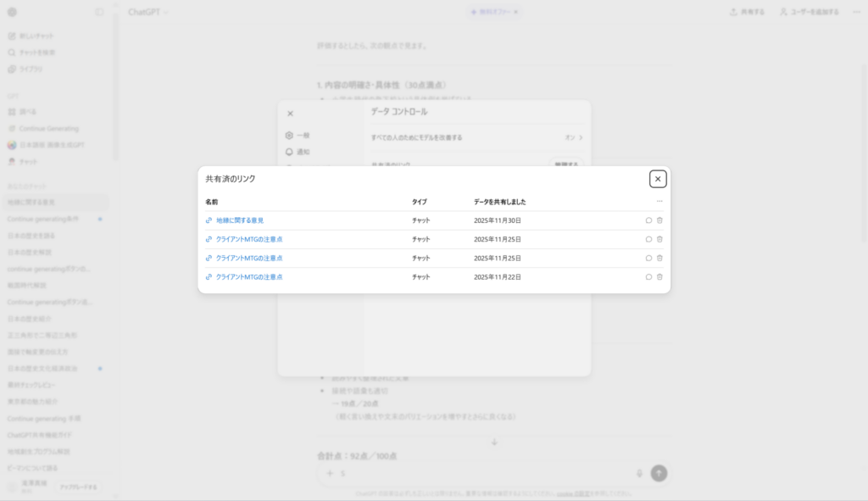Click the message input field
The height and width of the screenshot is (501, 868).
coord(483,473)
